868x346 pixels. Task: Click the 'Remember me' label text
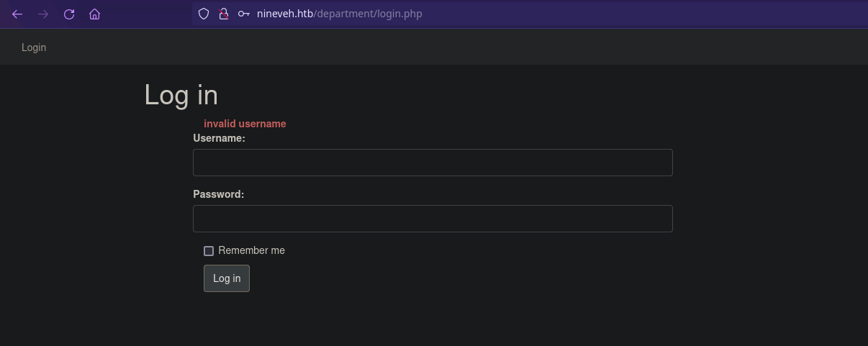(251, 250)
